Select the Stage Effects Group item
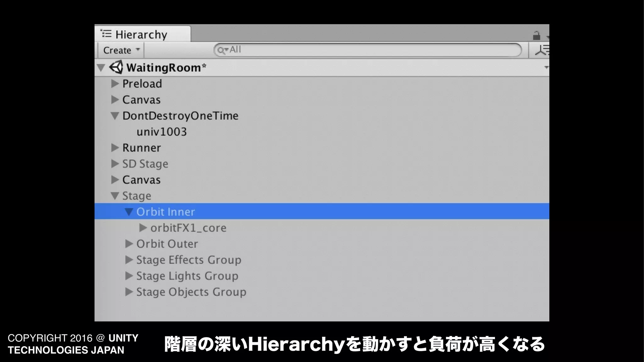Viewport: 644px width, 362px height. click(x=189, y=260)
